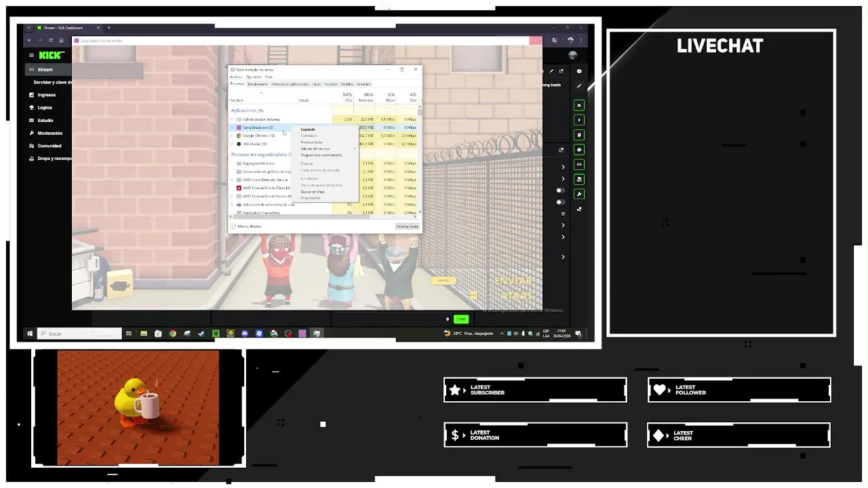
Task: Click the green KICK logo
Action: [52, 56]
